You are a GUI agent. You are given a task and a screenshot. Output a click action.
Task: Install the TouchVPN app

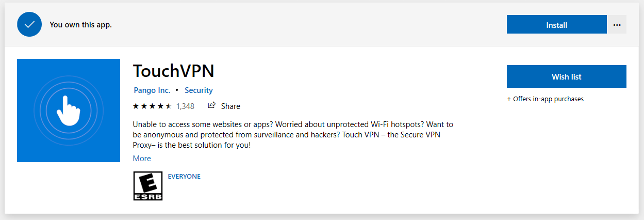556,24
